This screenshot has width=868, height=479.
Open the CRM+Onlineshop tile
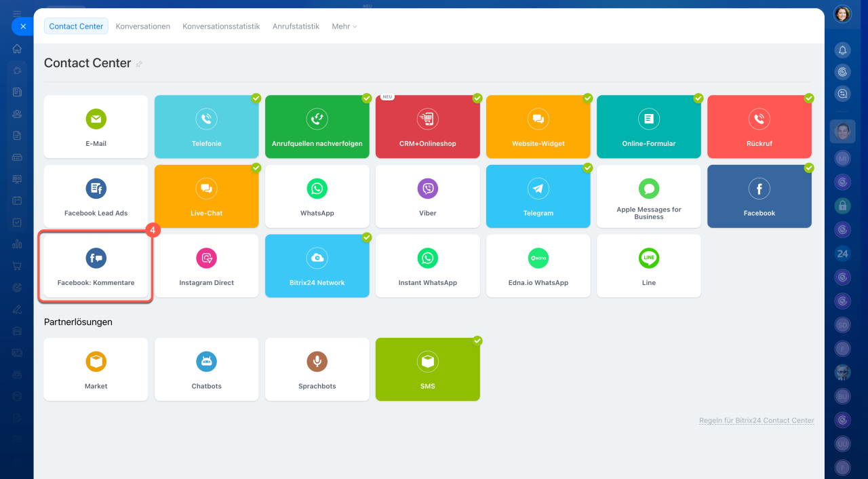(428, 126)
